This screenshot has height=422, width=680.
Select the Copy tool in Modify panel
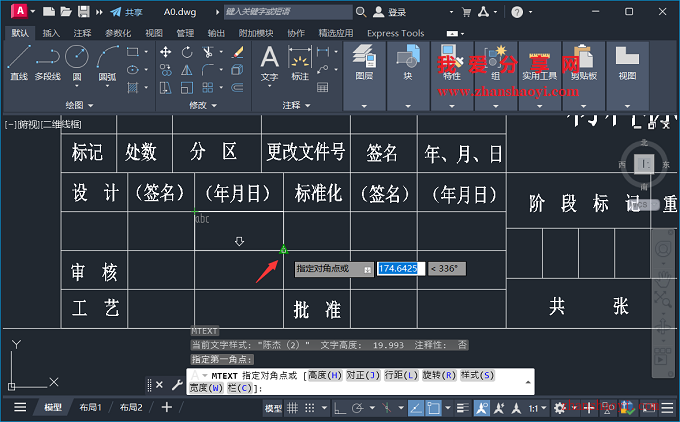165,70
